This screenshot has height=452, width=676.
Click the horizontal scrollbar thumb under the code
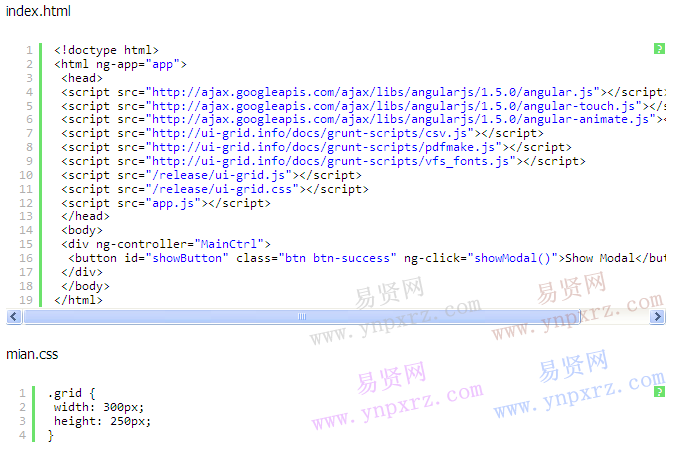coord(302,317)
